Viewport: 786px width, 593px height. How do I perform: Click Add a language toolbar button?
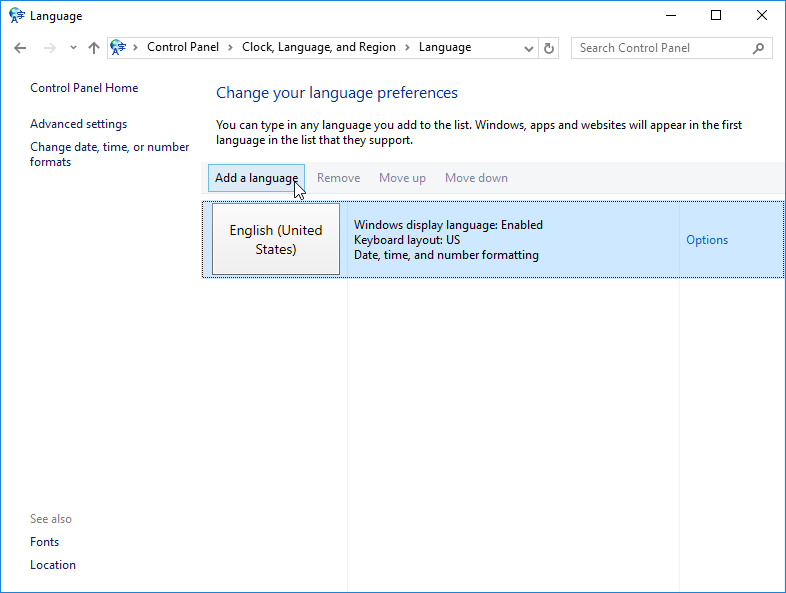(256, 178)
